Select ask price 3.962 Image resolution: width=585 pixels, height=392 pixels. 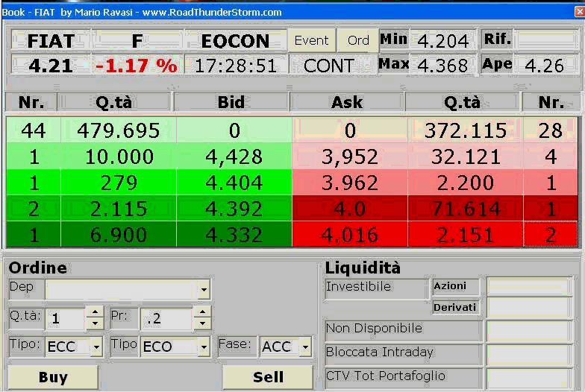coord(350,183)
